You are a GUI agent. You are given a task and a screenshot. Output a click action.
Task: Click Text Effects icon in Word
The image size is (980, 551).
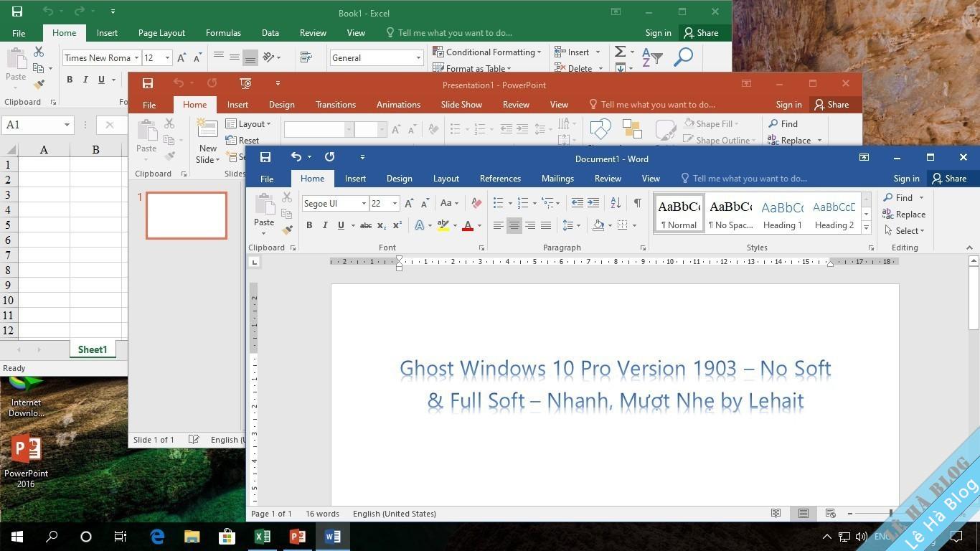pos(420,225)
